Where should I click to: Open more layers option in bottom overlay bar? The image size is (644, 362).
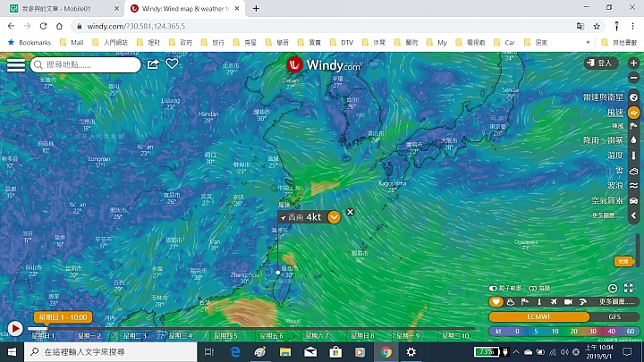click(x=616, y=302)
